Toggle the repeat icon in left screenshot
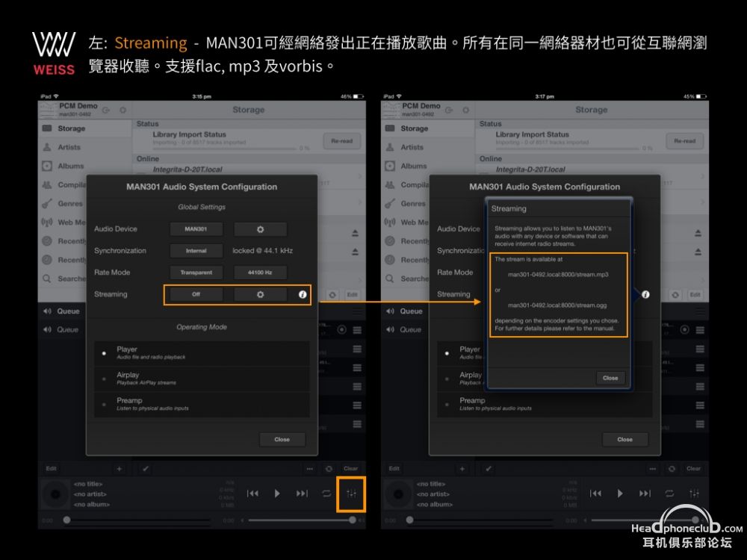The width and height of the screenshot is (747, 560). pos(326,494)
